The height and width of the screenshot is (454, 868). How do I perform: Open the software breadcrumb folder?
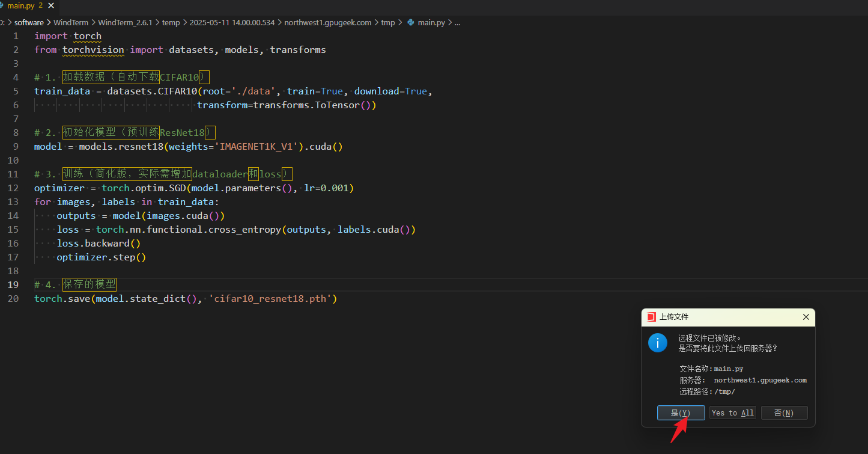click(x=29, y=22)
